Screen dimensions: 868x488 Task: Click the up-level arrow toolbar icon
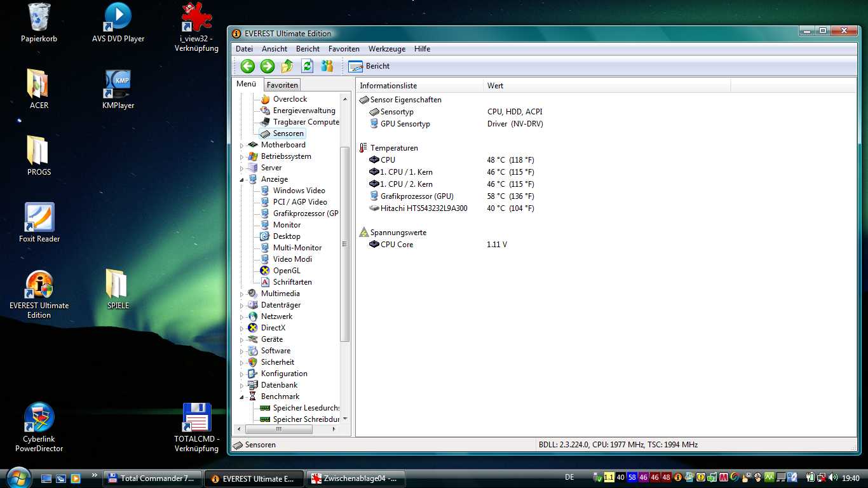tap(287, 66)
